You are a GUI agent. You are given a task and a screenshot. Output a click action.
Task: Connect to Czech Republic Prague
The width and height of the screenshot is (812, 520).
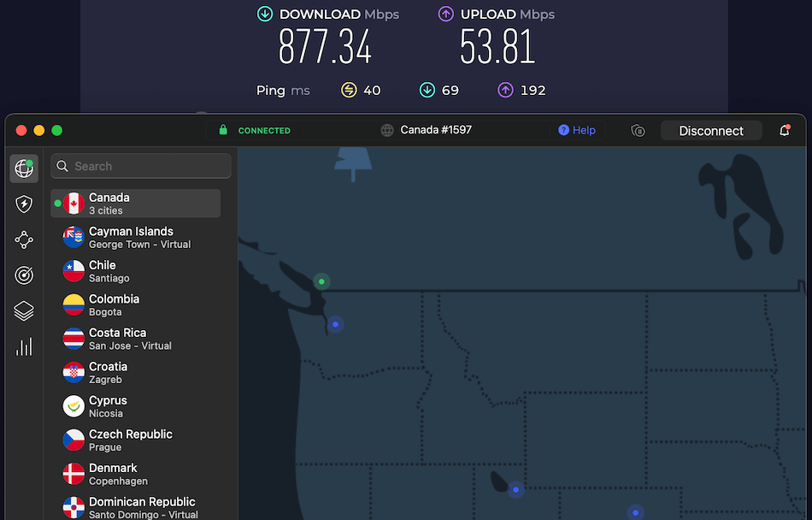136,440
